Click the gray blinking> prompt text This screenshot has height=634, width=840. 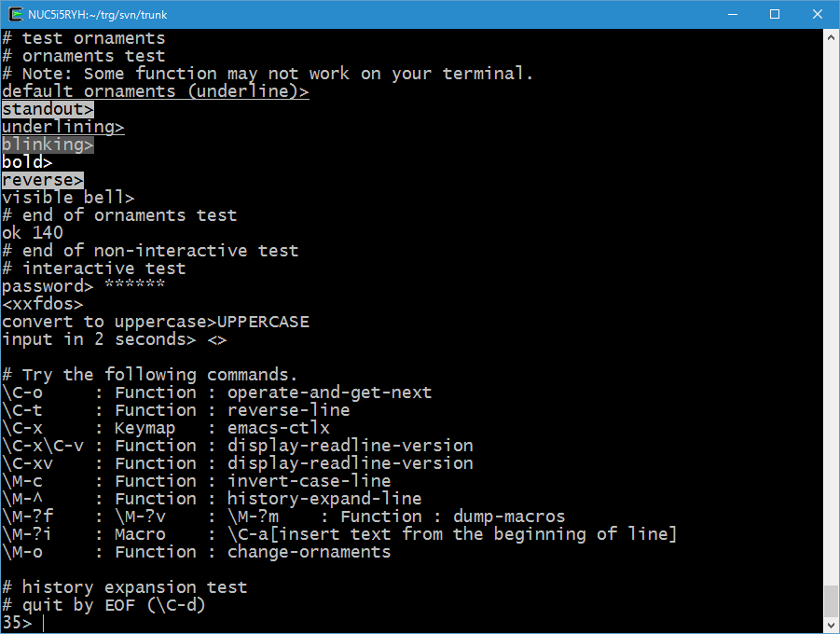[x=48, y=145]
